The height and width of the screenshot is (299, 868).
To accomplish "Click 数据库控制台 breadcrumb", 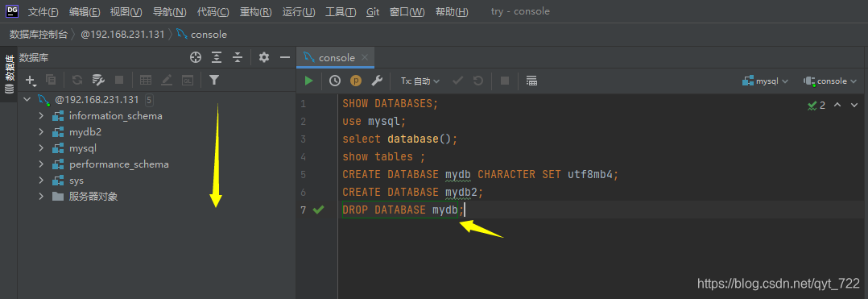I will pos(38,35).
